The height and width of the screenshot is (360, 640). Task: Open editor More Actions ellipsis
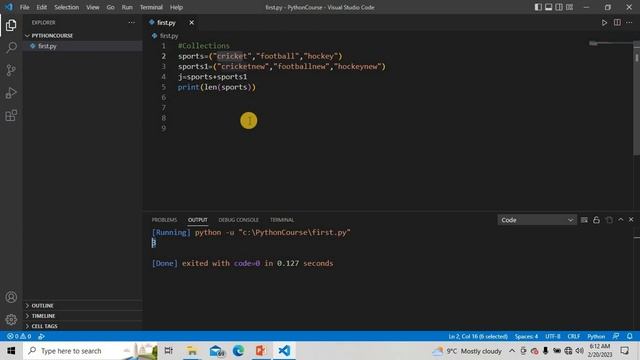[629, 22]
